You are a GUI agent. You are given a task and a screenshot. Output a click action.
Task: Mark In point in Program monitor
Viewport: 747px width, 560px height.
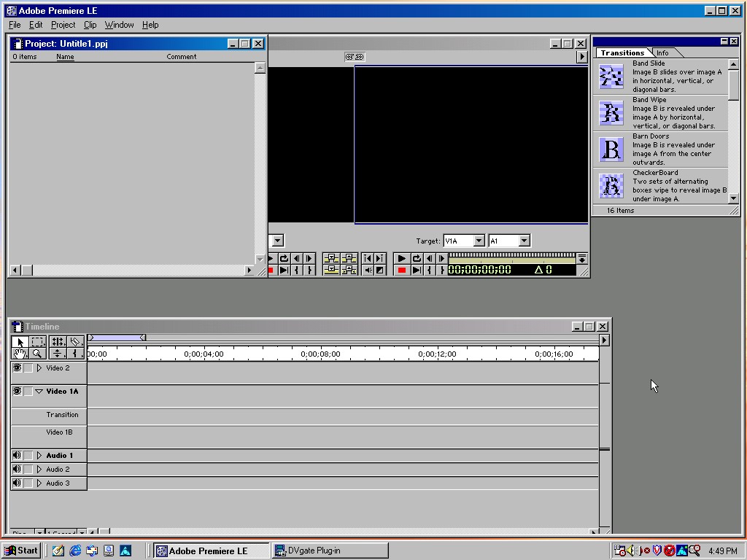(x=429, y=270)
